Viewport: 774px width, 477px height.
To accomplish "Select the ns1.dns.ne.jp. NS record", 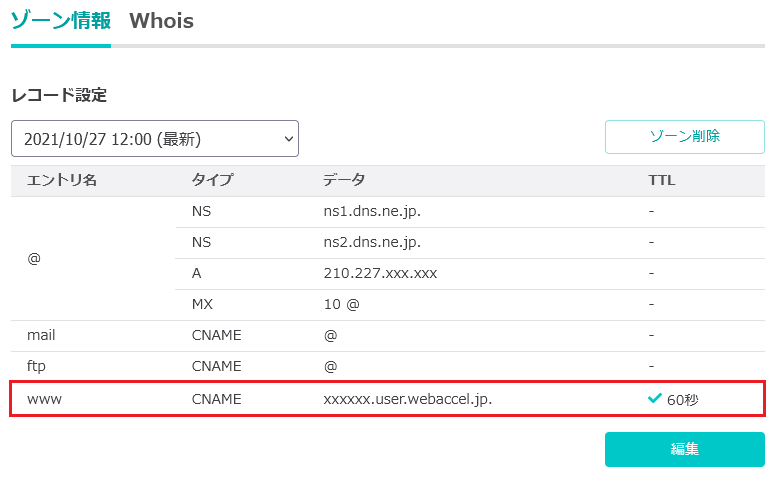I will coord(372,211).
